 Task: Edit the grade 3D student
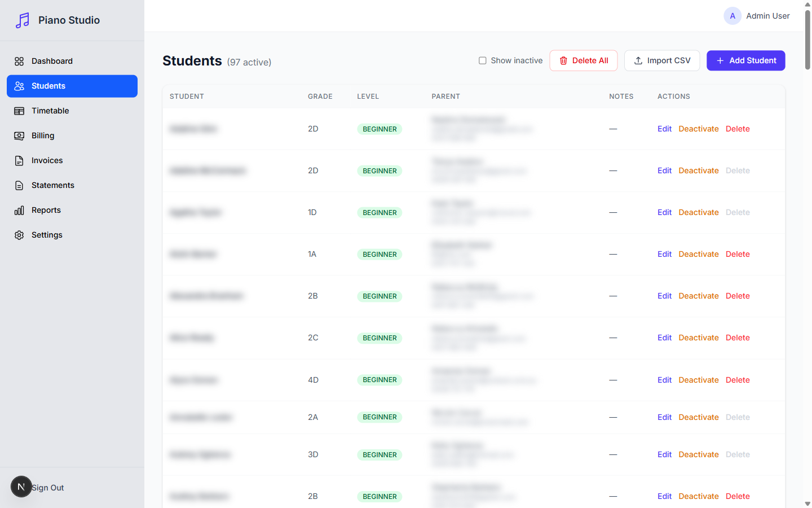click(664, 454)
